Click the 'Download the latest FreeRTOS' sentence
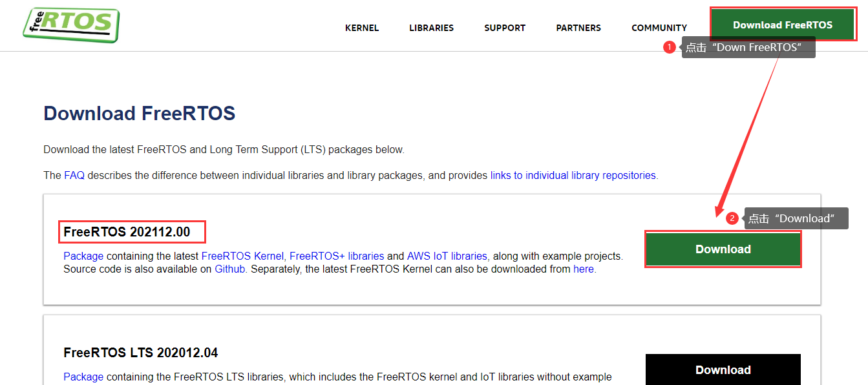Screen dimensions: 868x385 (224, 149)
